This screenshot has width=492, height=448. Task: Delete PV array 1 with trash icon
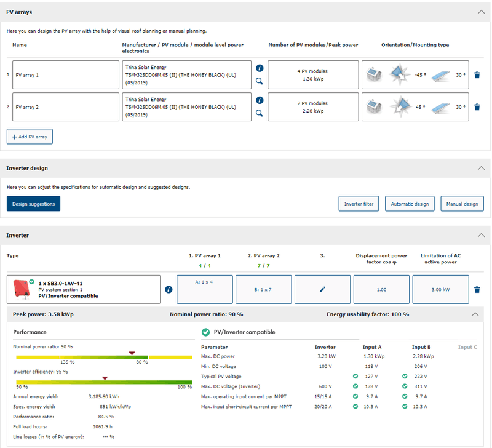click(x=477, y=74)
